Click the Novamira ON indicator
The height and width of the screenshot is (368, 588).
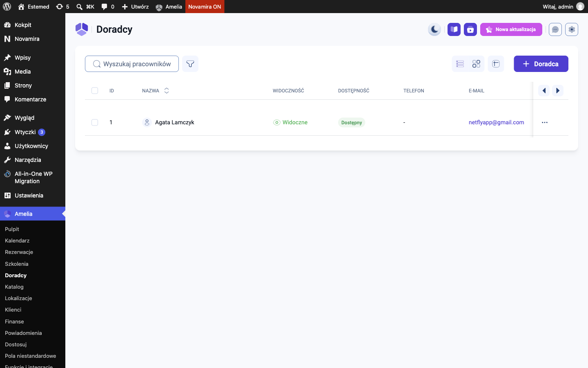click(x=205, y=7)
